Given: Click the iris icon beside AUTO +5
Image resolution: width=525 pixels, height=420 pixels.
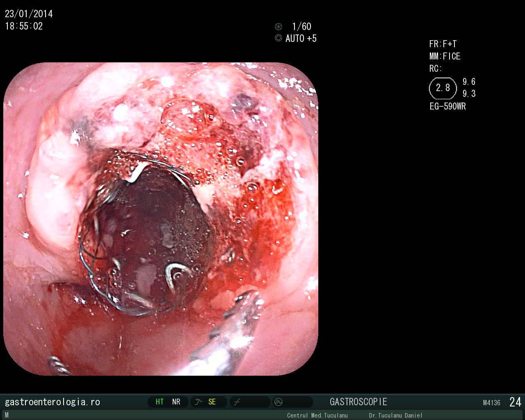Looking at the screenshot, I should coord(278,38).
